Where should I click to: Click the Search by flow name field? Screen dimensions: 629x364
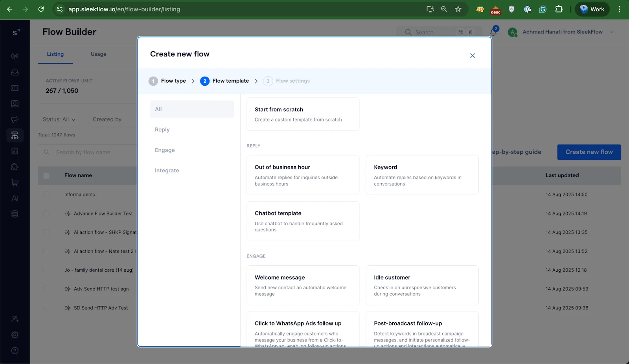click(87, 152)
